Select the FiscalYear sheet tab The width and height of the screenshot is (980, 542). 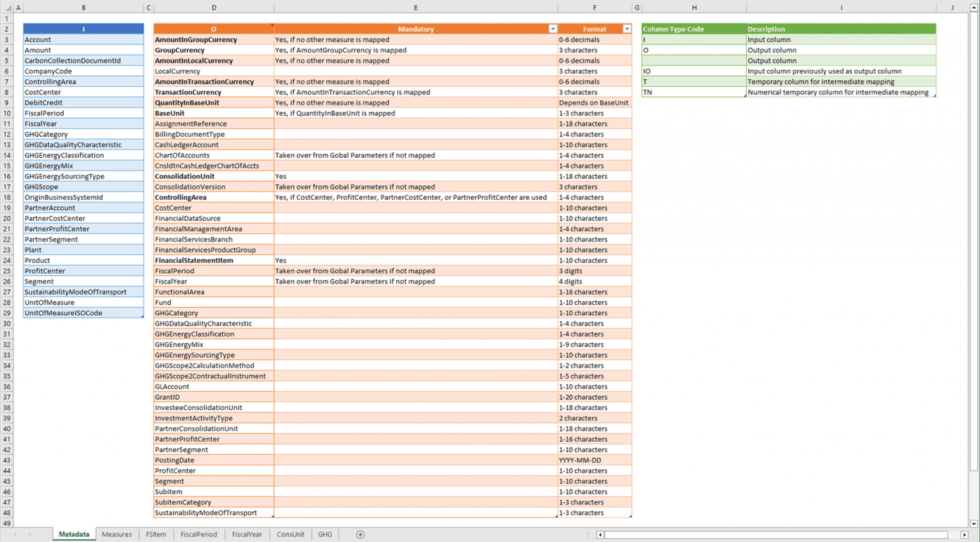click(x=247, y=534)
